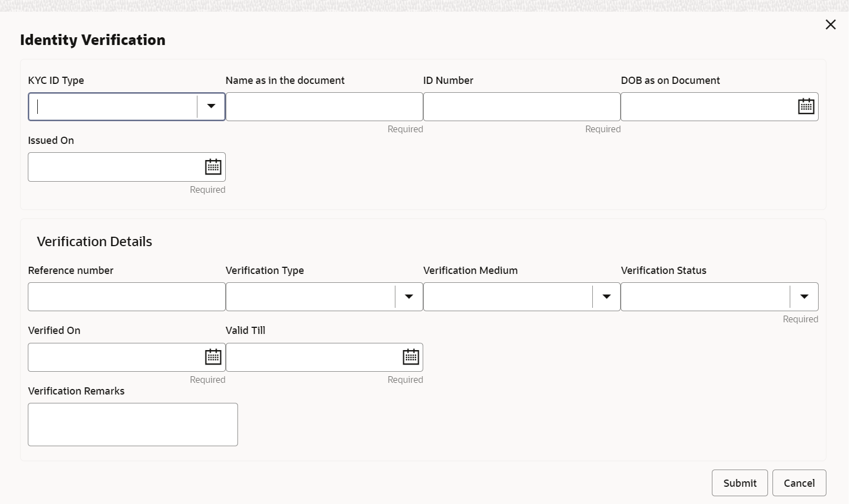Open the Issued On calendar picker
The width and height of the screenshot is (852, 504).
[213, 167]
